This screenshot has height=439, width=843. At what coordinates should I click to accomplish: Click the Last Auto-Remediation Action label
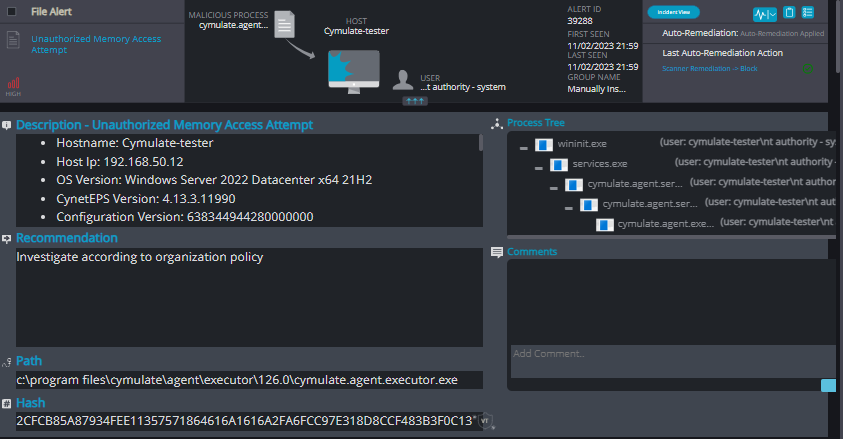point(723,53)
